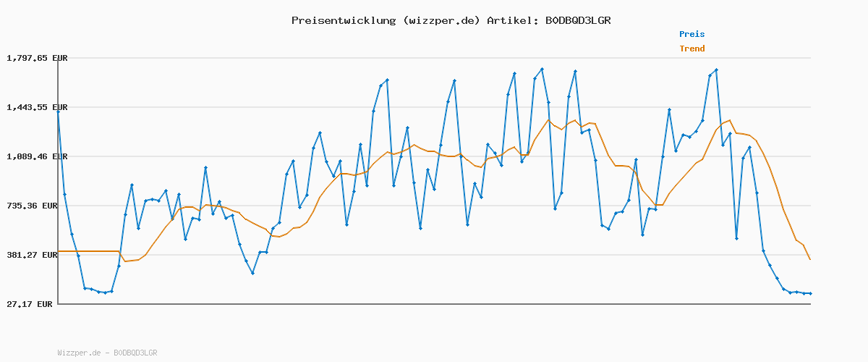Click the word "Artikel:" in the title
Screen dimensions: 868x362
coord(511,20)
